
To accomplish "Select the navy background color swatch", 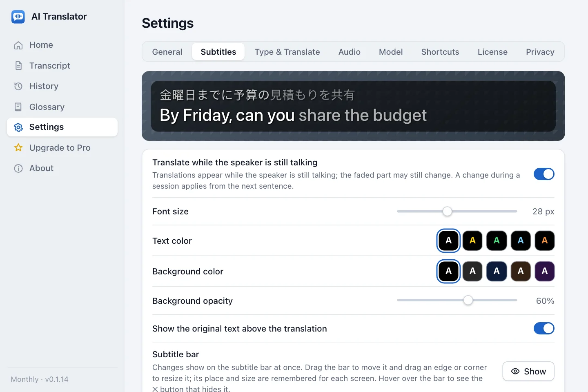I will point(497,271).
